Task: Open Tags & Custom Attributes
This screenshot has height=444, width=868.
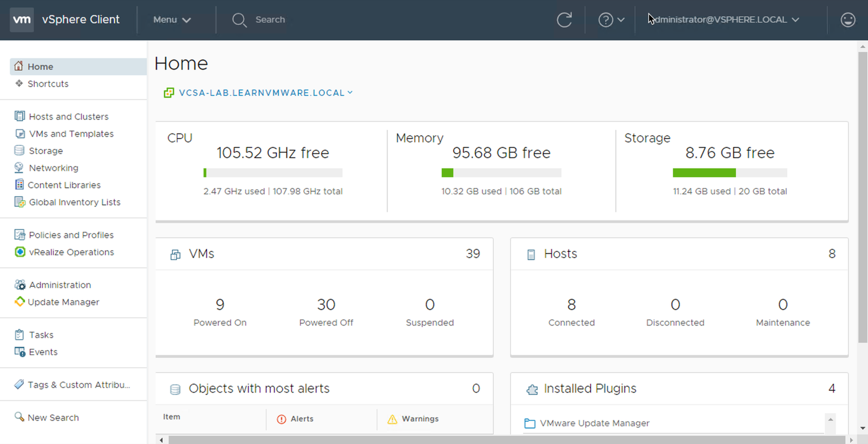Action: click(x=79, y=385)
